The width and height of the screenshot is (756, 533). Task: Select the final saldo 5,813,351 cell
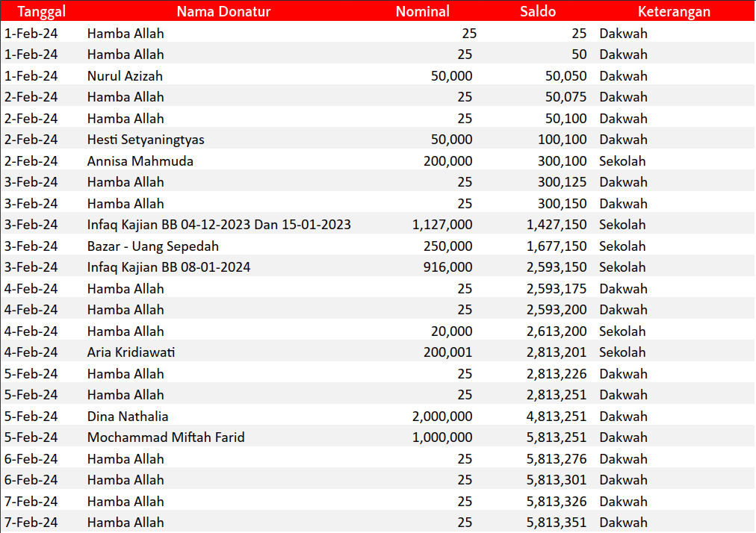pyautogui.click(x=557, y=523)
